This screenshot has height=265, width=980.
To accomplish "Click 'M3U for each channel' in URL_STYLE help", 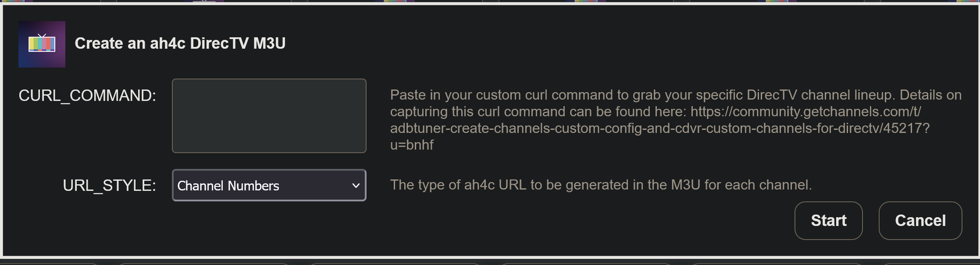I will (741, 185).
